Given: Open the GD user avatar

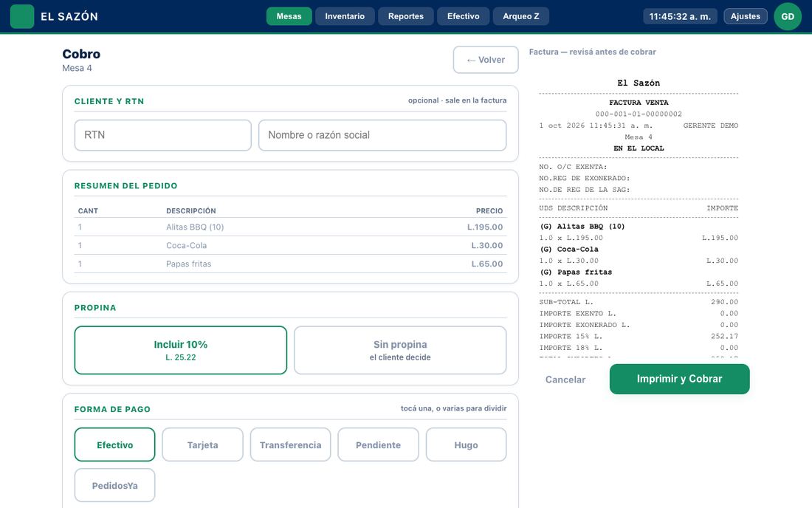Looking at the screenshot, I should click(788, 16).
